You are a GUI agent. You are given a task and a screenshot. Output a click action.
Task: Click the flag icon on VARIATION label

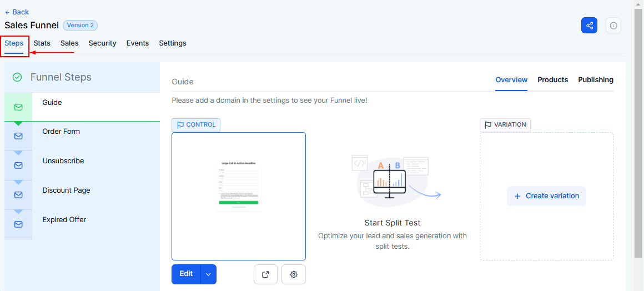[488, 124]
